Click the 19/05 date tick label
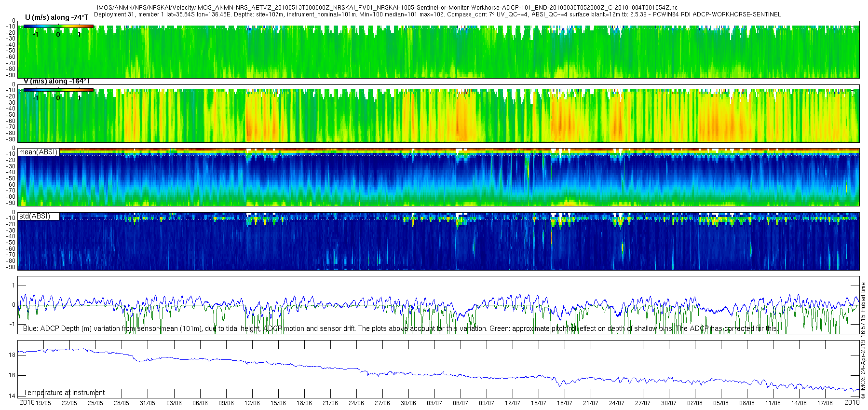Viewport: 868px width, 410px height. [43, 403]
